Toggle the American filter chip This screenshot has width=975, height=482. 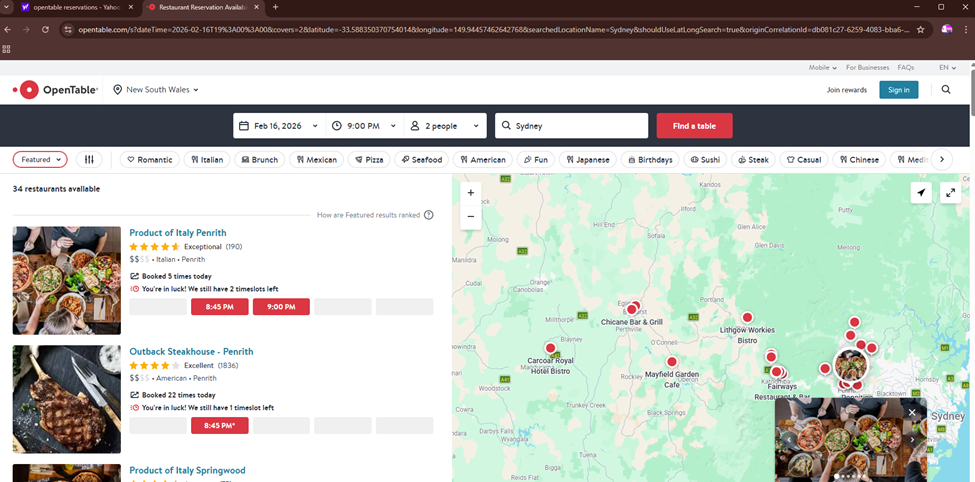(x=483, y=160)
